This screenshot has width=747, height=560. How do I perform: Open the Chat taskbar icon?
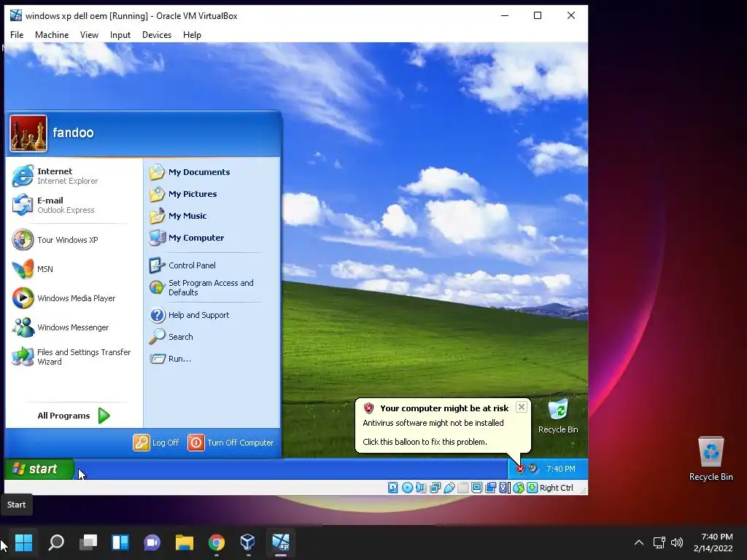[152, 542]
